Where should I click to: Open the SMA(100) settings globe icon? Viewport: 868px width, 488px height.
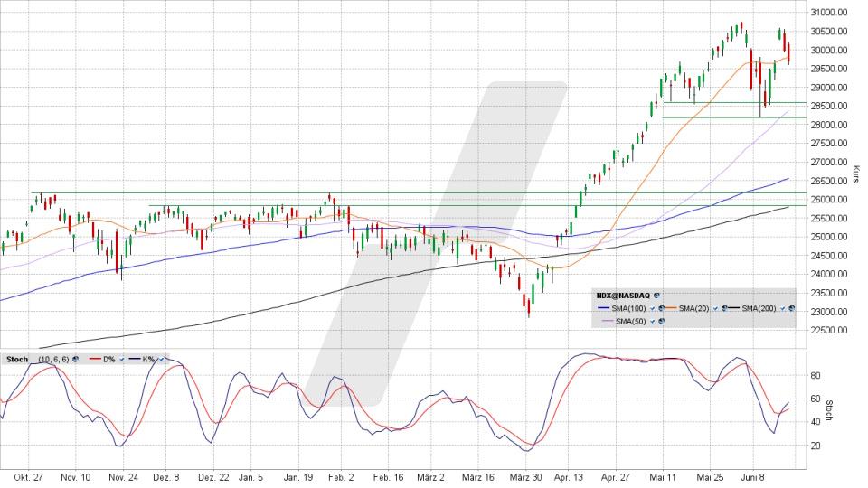click(x=662, y=308)
